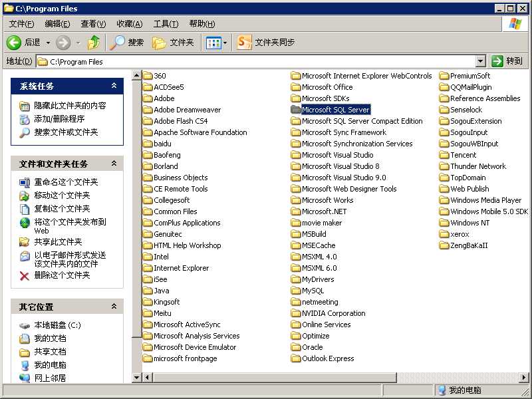Click sidebar scrollbar down arrow
This screenshot has height=399, width=532.
pos(136,377)
